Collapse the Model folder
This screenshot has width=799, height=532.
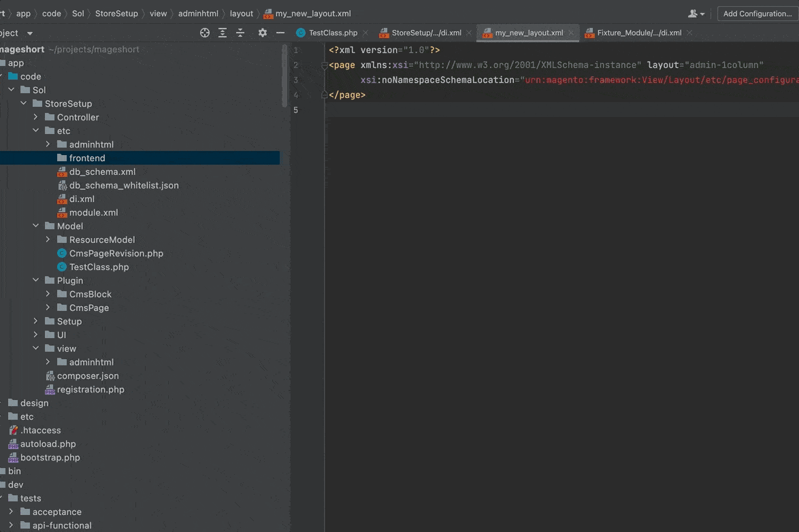click(x=35, y=226)
